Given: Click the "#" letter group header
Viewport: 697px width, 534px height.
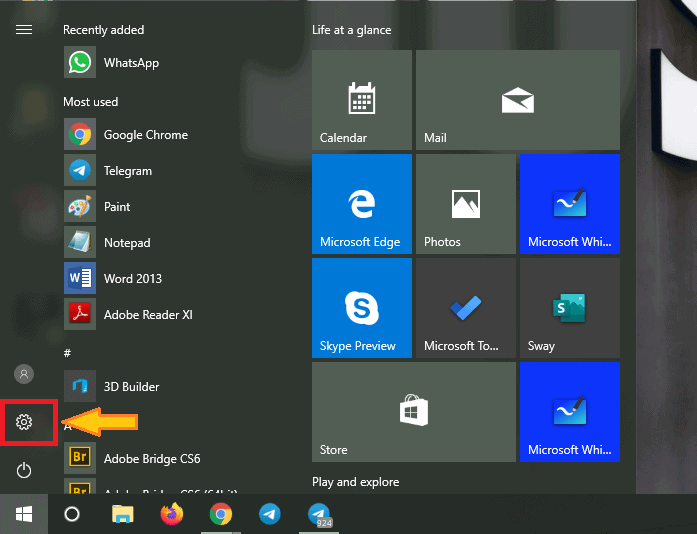Looking at the screenshot, I should click(x=67, y=353).
